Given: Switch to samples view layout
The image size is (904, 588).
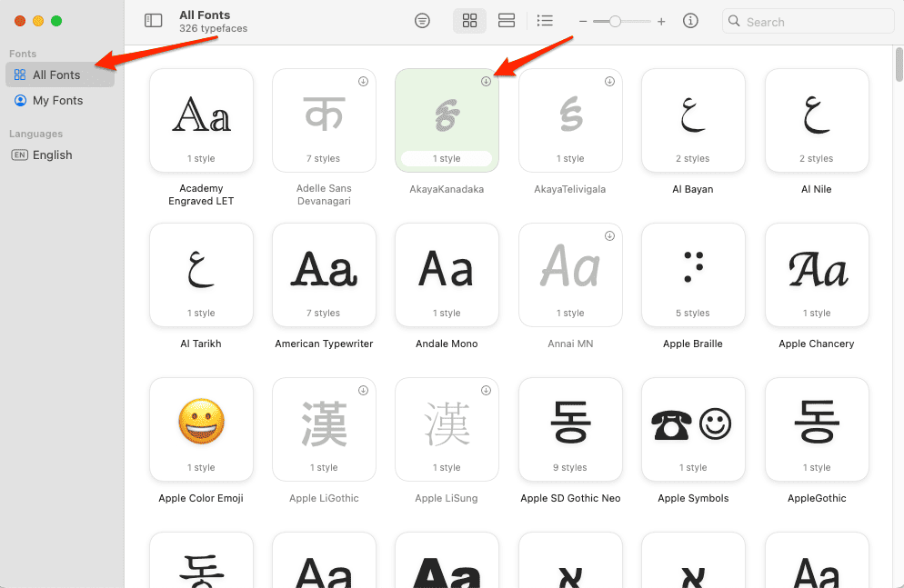Looking at the screenshot, I should 507,21.
